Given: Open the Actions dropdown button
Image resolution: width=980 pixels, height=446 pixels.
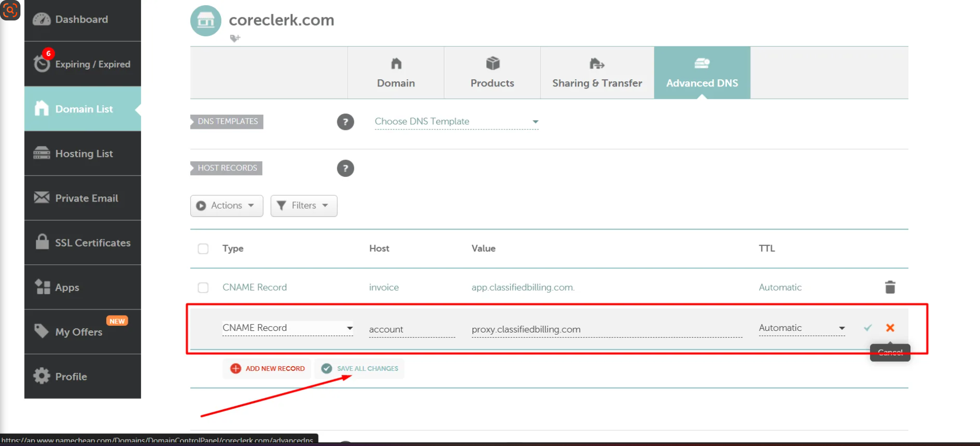Looking at the screenshot, I should point(226,206).
